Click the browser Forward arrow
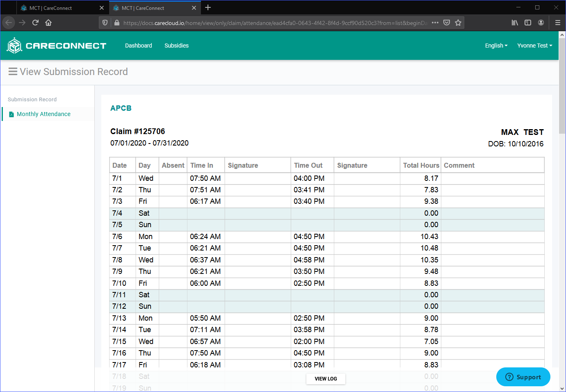The width and height of the screenshot is (566, 392). pos(22,23)
